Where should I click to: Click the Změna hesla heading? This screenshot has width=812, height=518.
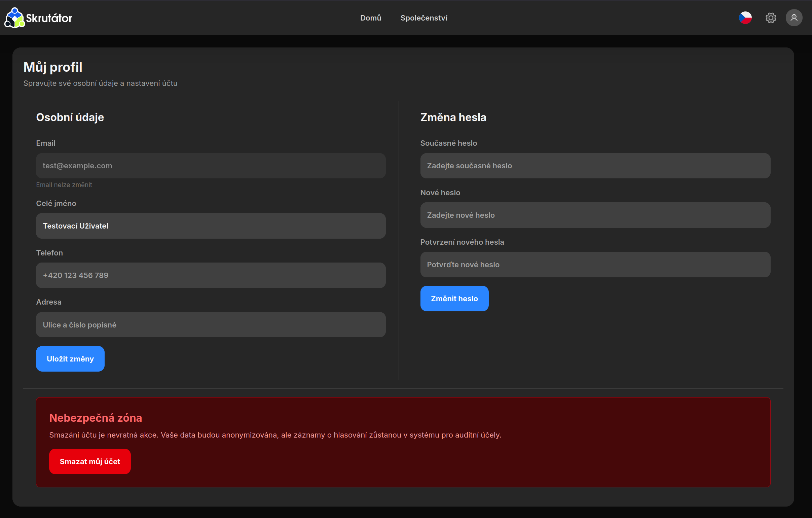453,117
